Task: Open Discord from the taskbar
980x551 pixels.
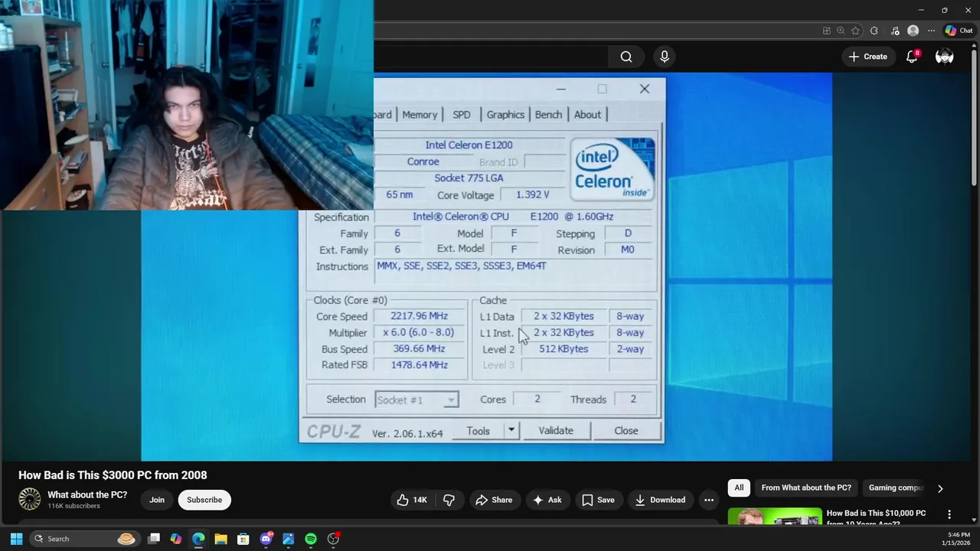Action: 266,539
